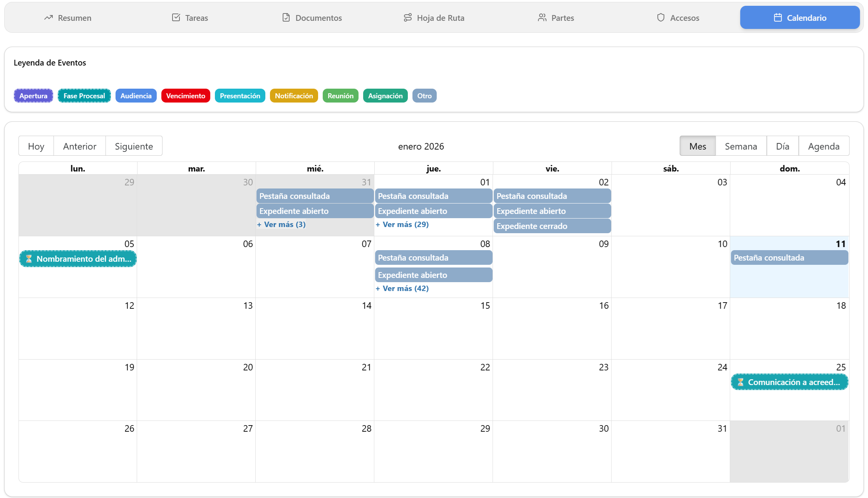
Task: Click the document icon beside Documentos
Action: (285, 17)
